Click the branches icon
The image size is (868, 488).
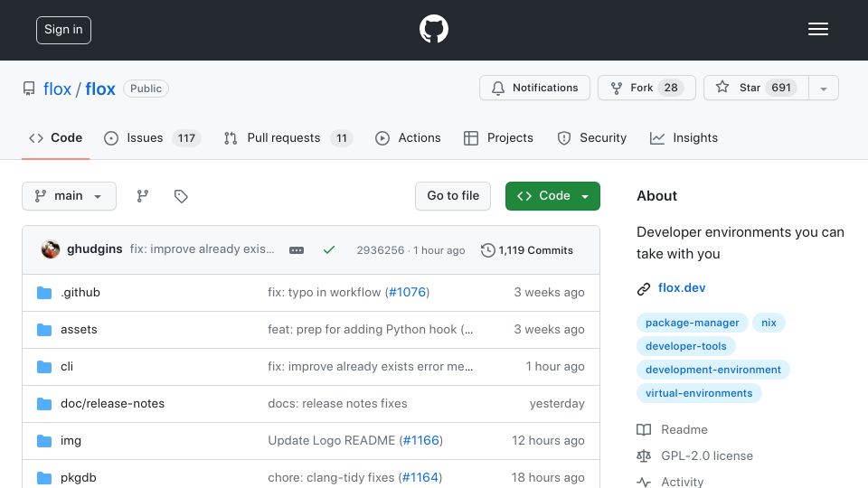click(143, 196)
